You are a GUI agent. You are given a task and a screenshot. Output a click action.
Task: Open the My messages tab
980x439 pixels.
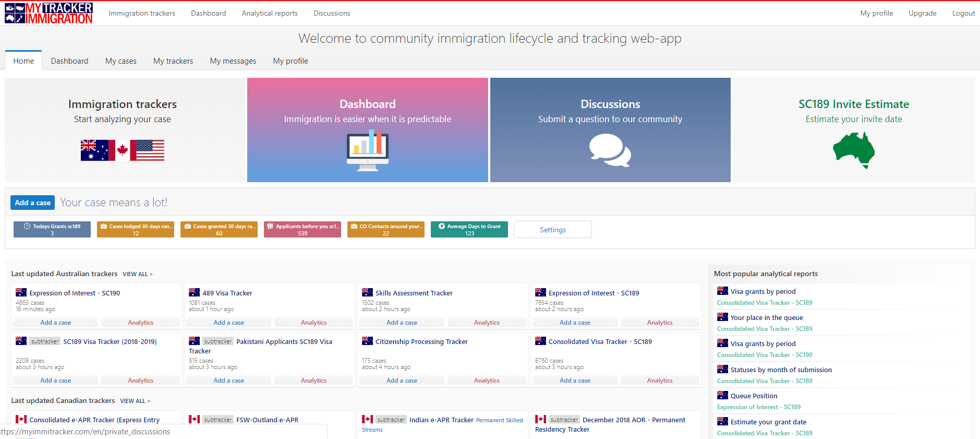[x=233, y=61]
